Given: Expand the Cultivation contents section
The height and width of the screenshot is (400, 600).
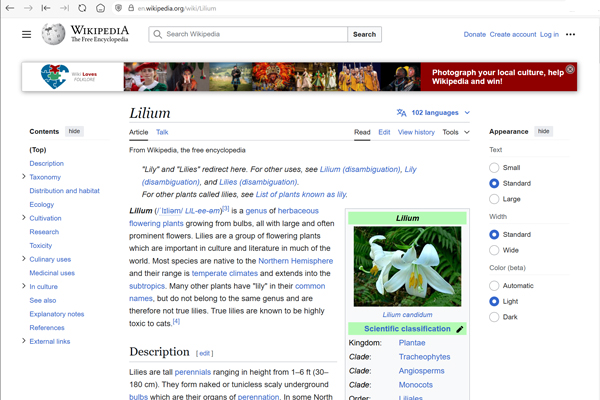Looking at the screenshot, I should pyautogui.click(x=24, y=217).
